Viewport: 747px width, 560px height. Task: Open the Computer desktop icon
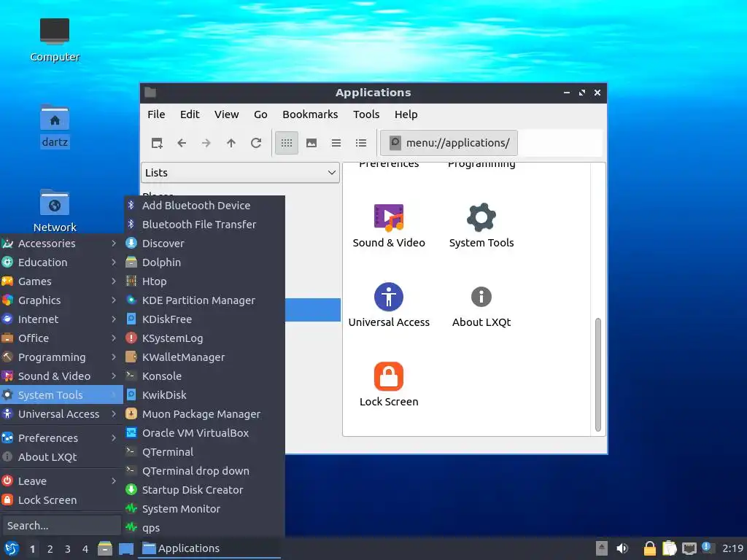click(55, 40)
